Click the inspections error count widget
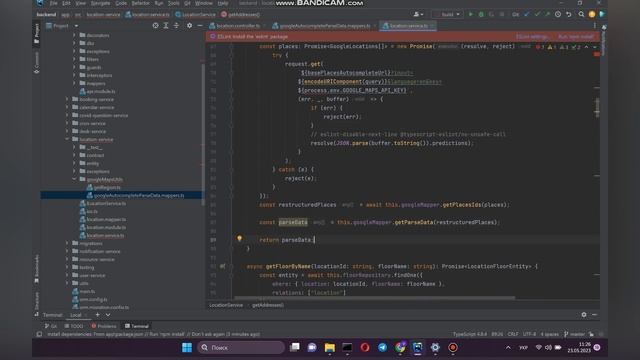The height and width of the screenshot is (360, 640). coord(540,47)
